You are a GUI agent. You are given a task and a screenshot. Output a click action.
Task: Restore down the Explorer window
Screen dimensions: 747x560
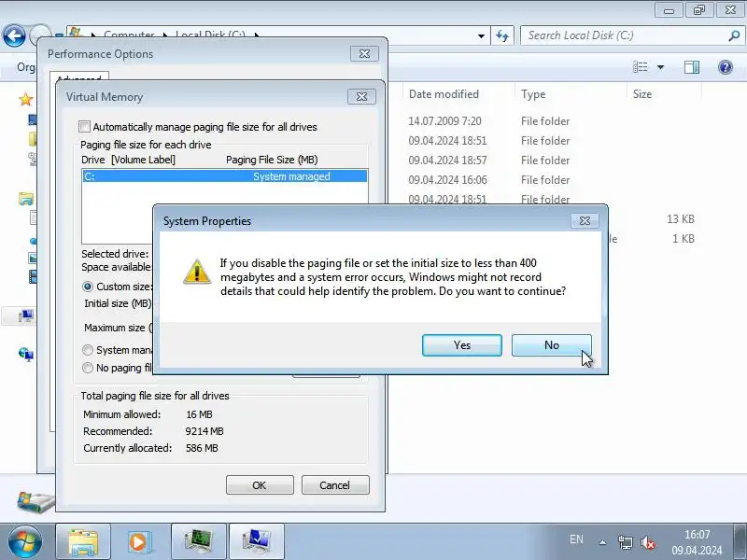click(x=698, y=9)
